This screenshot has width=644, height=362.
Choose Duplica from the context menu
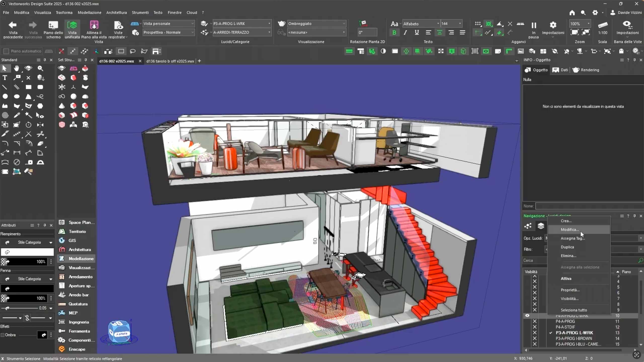tap(567, 247)
